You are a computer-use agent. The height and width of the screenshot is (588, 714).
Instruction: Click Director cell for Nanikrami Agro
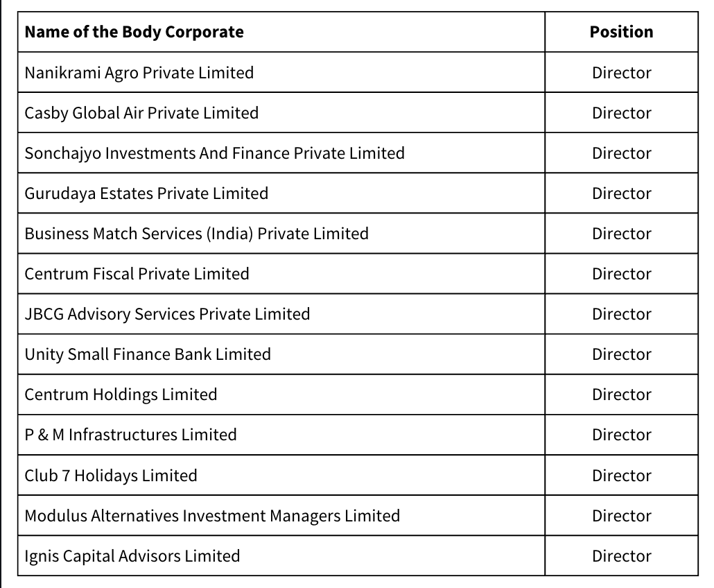[x=621, y=73]
